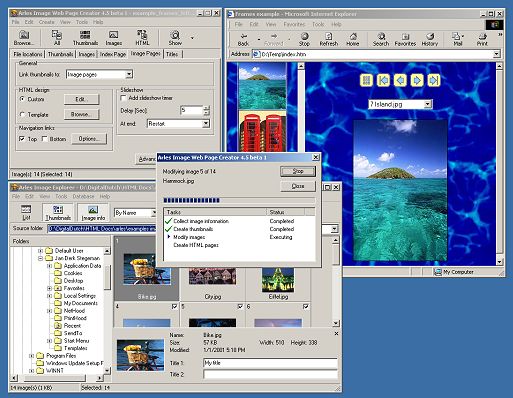Screen dimensions: 513x398
Task: Click Favorites icon in Internet Explorer toolbar
Action: click(x=405, y=39)
